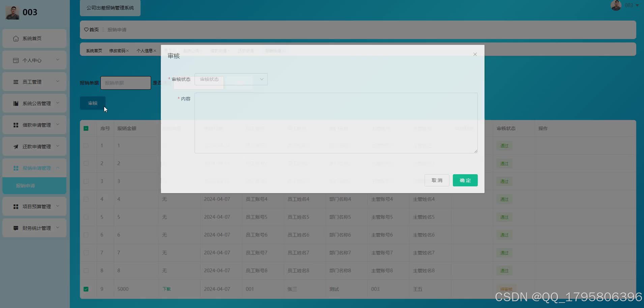Screen dimensions: 644x308
Task: Click the home icon beside 系统首页
Action: point(16,38)
